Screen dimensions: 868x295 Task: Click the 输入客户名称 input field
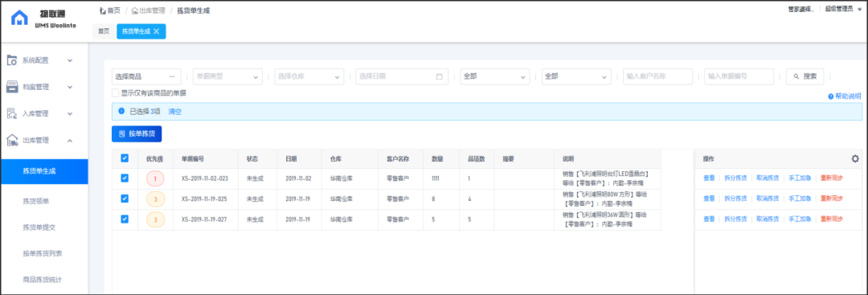pyautogui.click(x=657, y=76)
